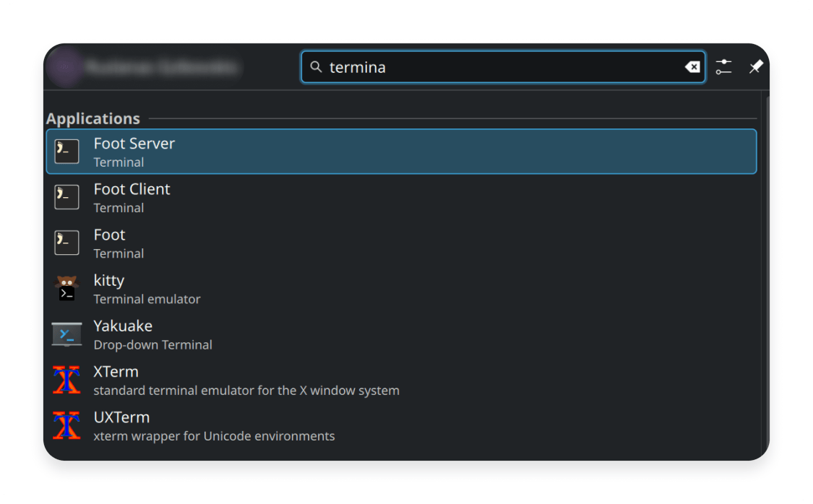Click 'xterm wrapper for Unicode environments' text
This screenshot has height=504, width=813.
point(214,436)
